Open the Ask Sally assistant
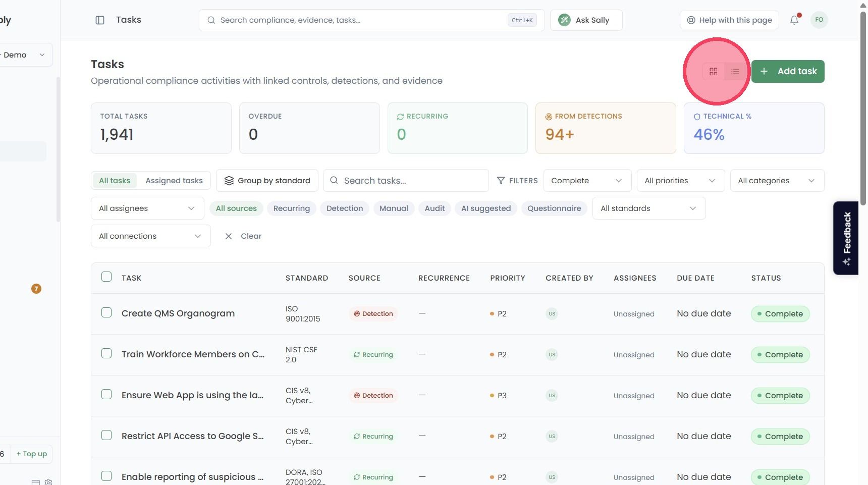Viewport: 868px width, 485px height. [x=586, y=20]
